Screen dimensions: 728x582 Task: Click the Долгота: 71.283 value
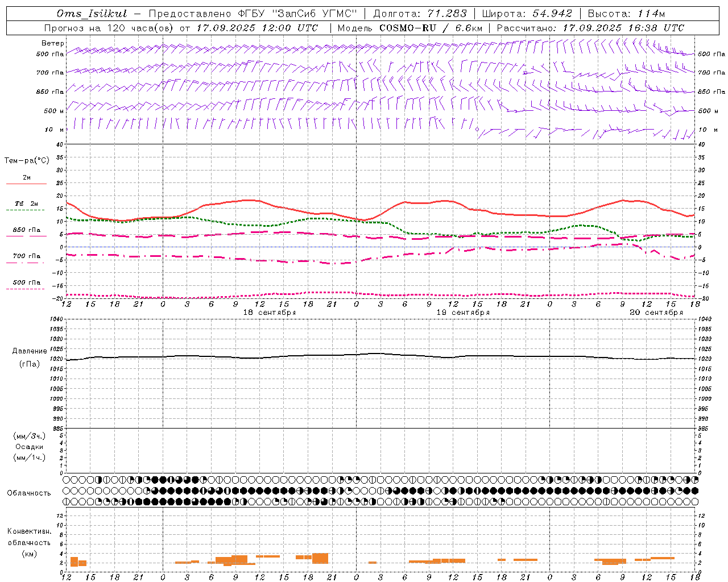click(x=420, y=14)
